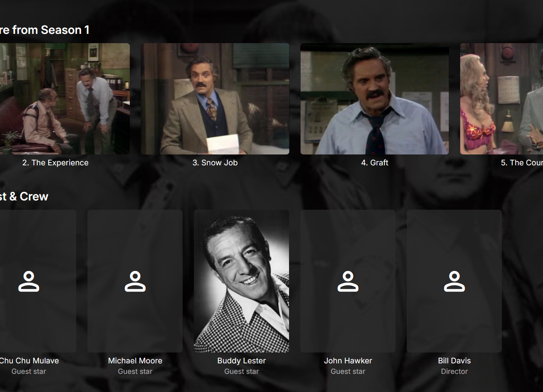This screenshot has width=543, height=392.
Task: Open Michael Moore's cast name link
Action: [x=135, y=361]
